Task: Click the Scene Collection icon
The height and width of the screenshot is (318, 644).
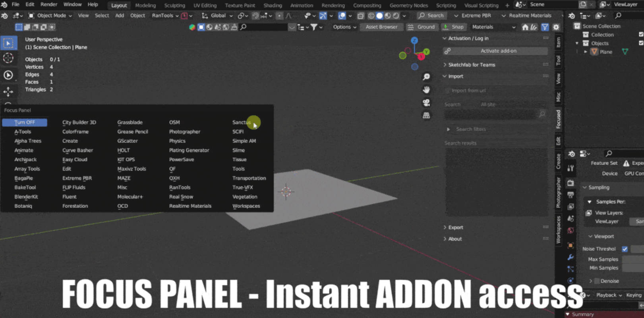Action: (x=577, y=26)
